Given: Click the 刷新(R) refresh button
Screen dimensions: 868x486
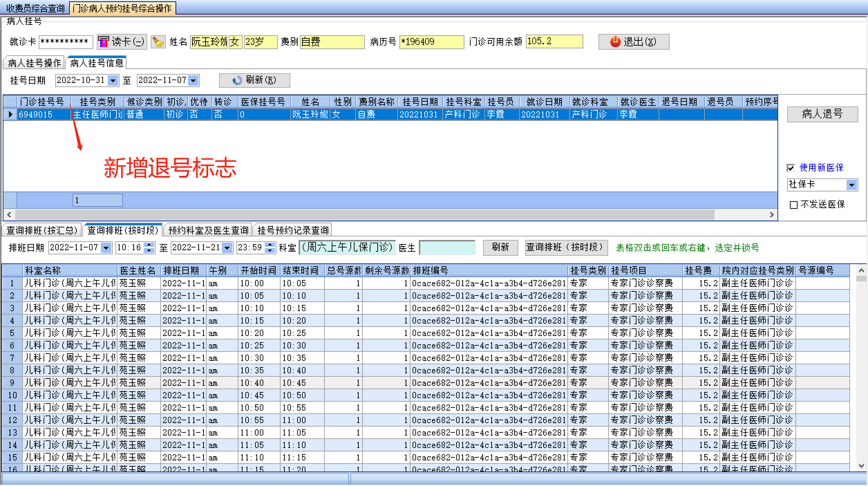Looking at the screenshot, I should pyautogui.click(x=254, y=80).
